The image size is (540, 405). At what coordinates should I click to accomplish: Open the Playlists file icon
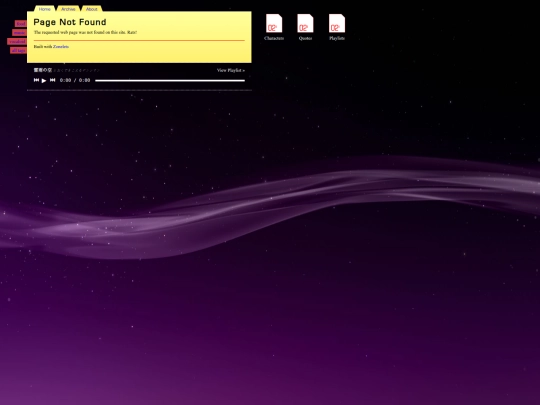pos(337,28)
